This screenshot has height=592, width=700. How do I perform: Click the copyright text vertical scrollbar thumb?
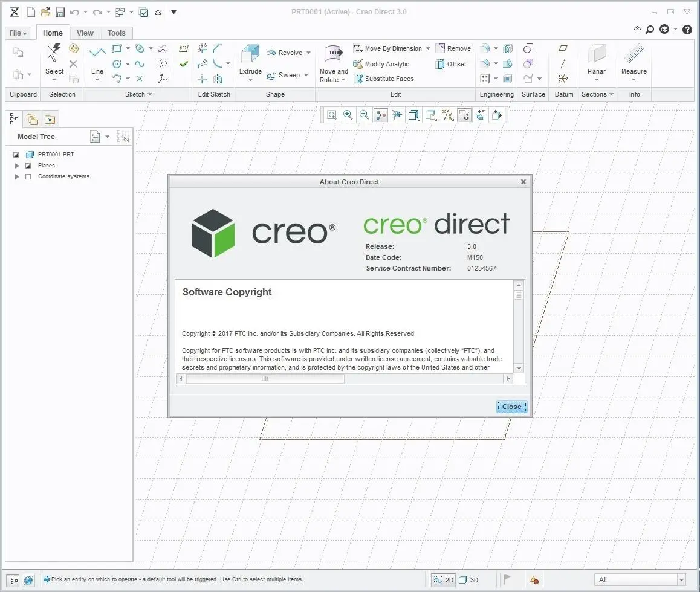(x=519, y=295)
